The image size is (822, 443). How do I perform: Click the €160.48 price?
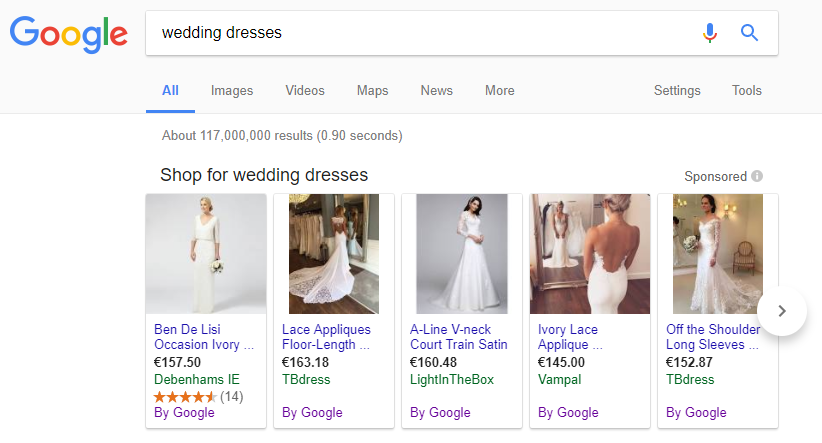point(433,362)
